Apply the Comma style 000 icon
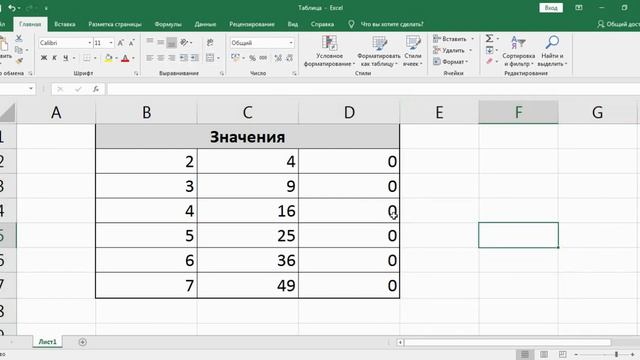640x360 pixels. click(263, 58)
